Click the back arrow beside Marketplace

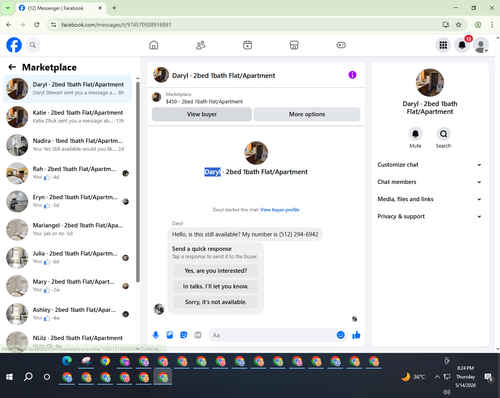tap(12, 67)
